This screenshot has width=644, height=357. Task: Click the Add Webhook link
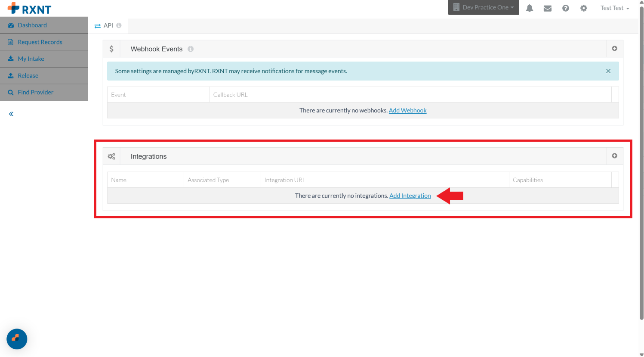(x=407, y=111)
